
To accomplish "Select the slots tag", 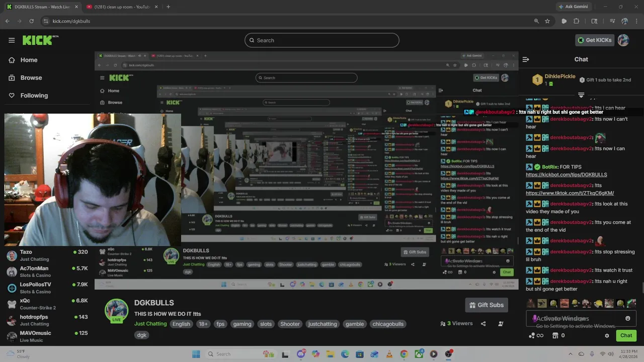I will click(266, 324).
